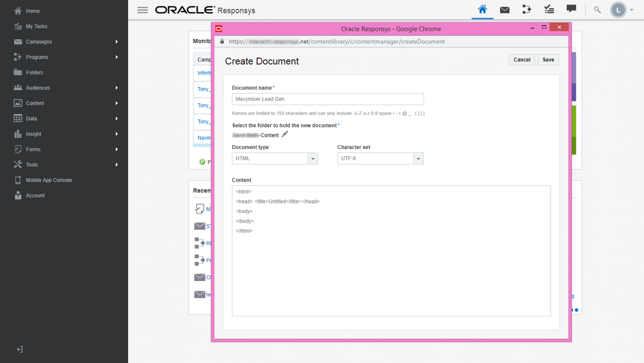Click the Home icon in the sidebar
The image size is (644, 363).
(18, 11)
